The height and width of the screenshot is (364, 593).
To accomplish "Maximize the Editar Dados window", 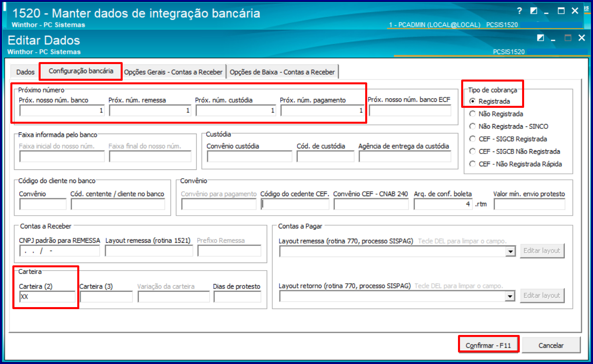I will (568, 38).
